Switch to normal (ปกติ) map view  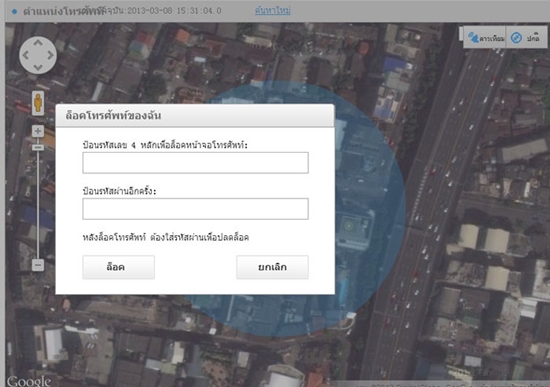(526, 38)
